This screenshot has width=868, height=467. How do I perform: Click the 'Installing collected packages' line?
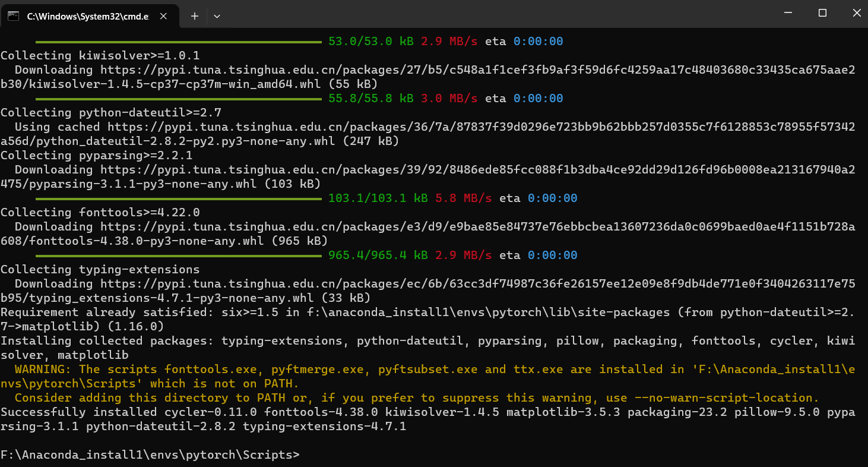click(x=427, y=341)
